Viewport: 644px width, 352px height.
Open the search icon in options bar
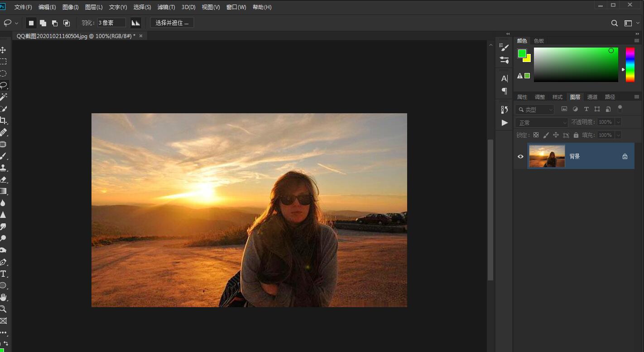(614, 23)
